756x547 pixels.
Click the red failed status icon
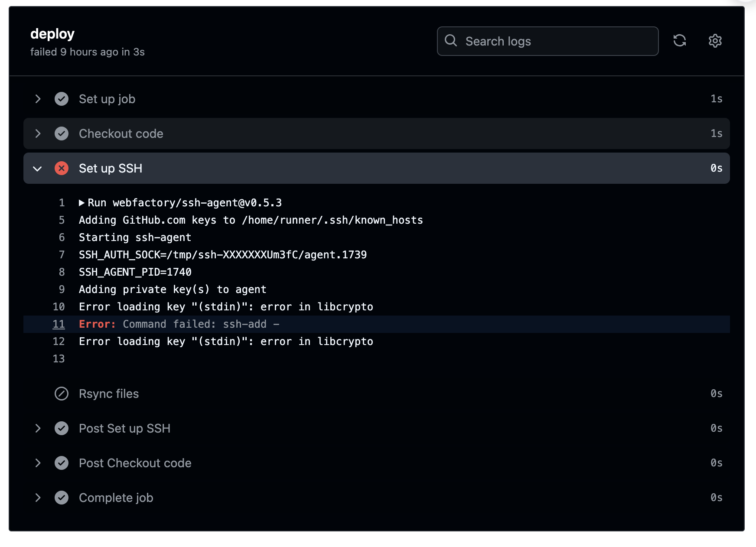[x=62, y=168]
